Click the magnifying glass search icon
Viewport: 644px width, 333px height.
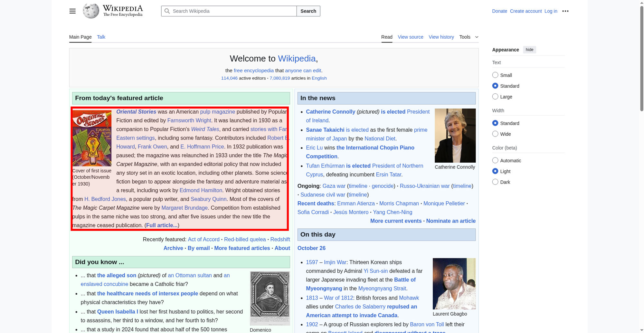pos(167,11)
